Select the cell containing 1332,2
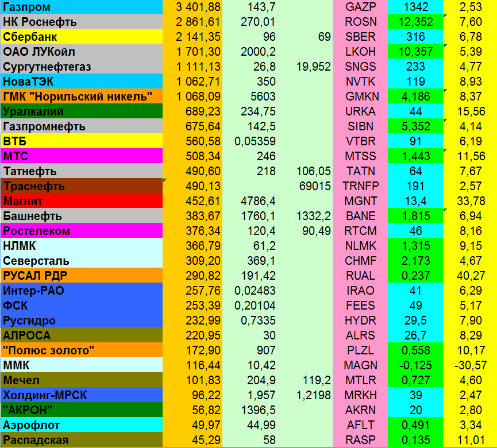Viewport: 497px width, 448px height. pyautogui.click(x=305, y=216)
